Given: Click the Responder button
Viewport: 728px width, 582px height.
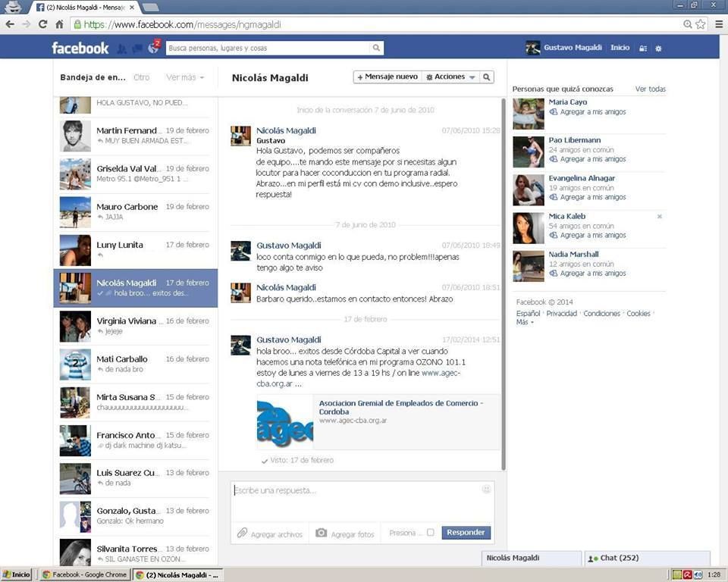Looking at the screenshot, I should coord(466,533).
